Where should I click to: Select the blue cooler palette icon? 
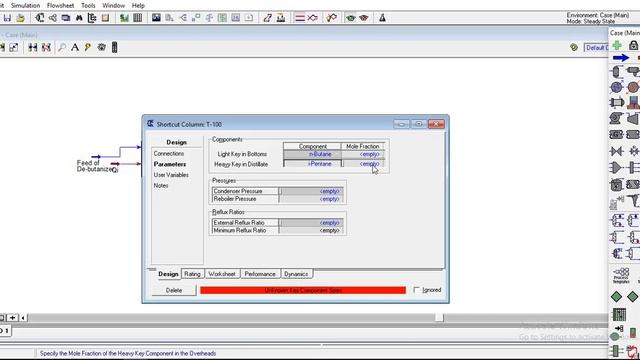tap(617, 87)
